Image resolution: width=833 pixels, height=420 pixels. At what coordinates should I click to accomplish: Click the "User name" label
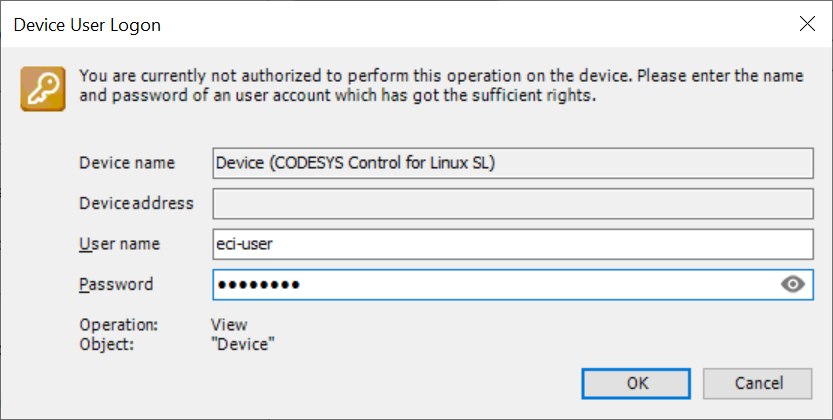(x=120, y=244)
